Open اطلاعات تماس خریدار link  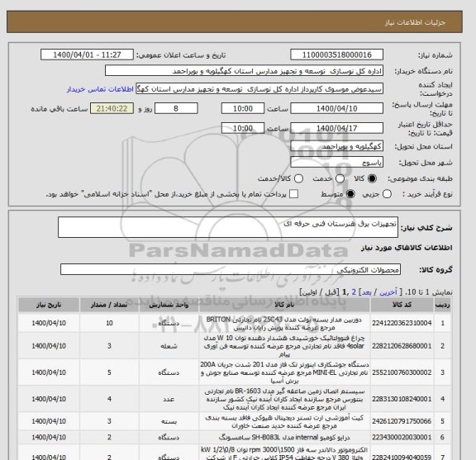[100, 89]
